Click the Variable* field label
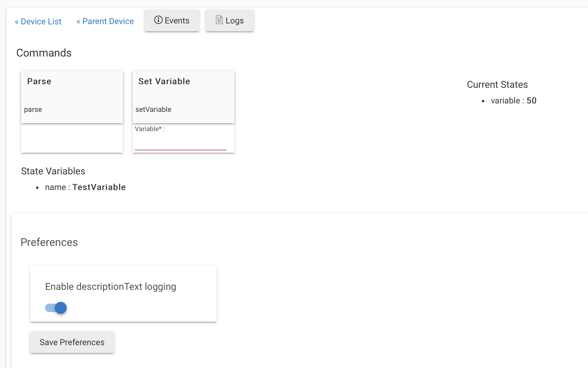588x368 pixels. (x=149, y=129)
